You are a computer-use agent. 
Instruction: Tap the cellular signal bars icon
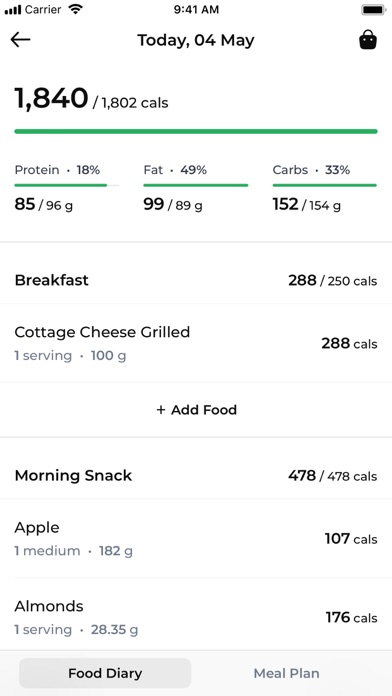point(13,10)
